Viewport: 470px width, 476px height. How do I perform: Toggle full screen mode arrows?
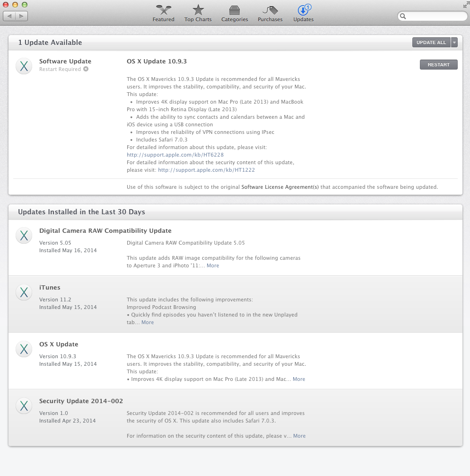[x=466, y=5]
